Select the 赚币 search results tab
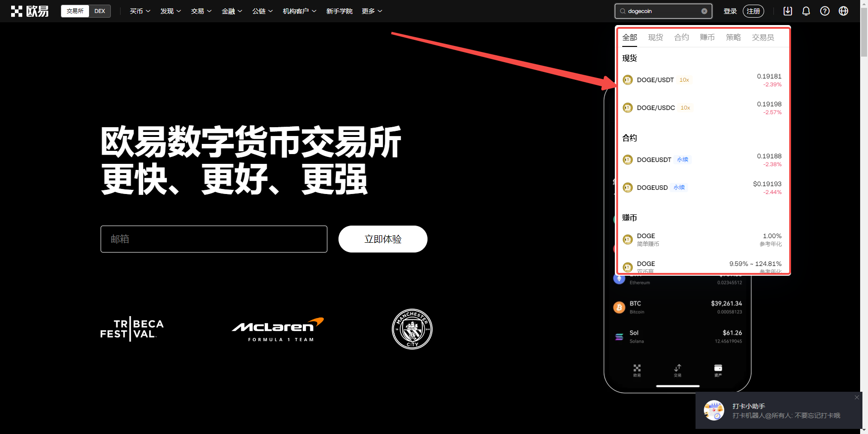The width and height of the screenshot is (868, 434). click(x=708, y=38)
